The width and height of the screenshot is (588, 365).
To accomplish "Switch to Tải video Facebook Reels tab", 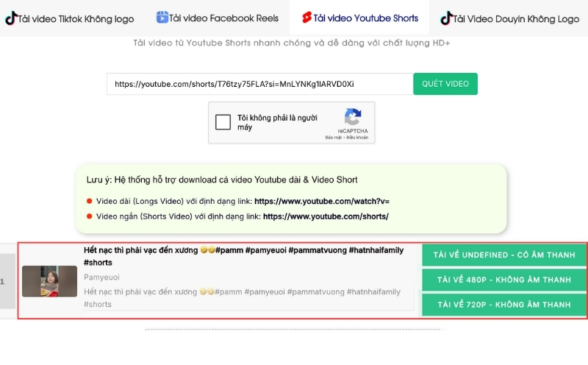I will click(218, 18).
